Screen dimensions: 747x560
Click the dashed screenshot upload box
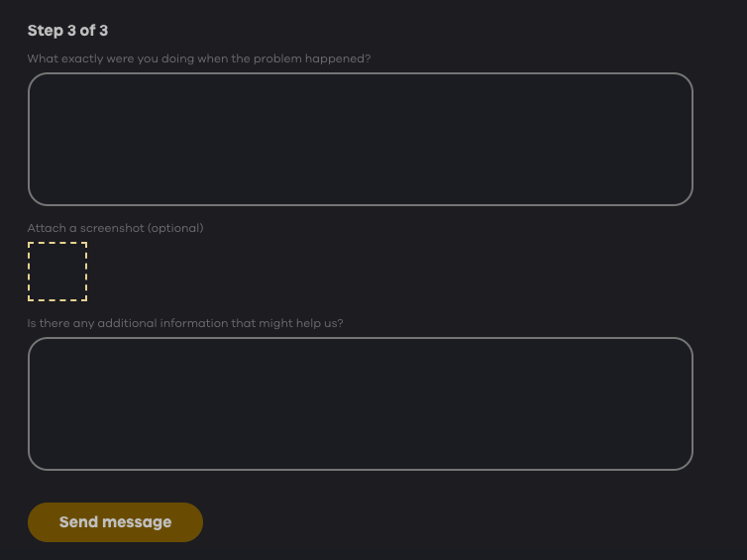[57, 271]
